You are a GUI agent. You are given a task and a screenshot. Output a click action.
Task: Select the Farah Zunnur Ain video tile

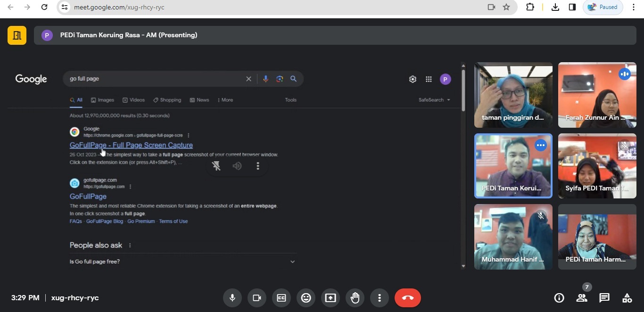[x=597, y=95]
